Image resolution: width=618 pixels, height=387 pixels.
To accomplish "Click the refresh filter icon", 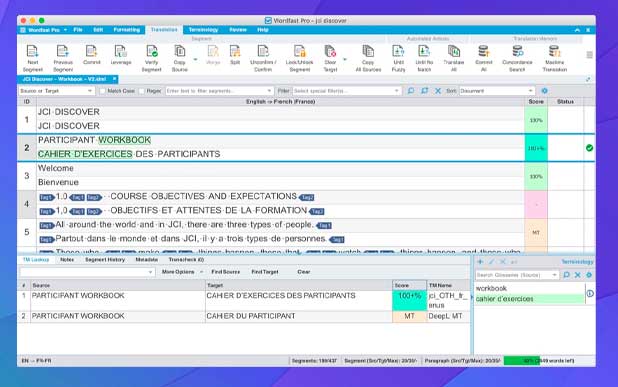I will click(x=424, y=91).
